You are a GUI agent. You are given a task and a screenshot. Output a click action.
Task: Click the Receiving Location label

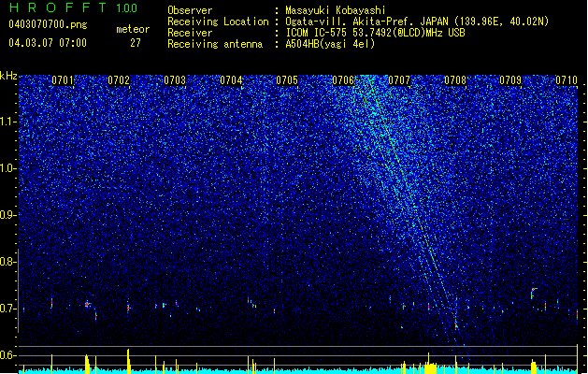click(x=218, y=22)
